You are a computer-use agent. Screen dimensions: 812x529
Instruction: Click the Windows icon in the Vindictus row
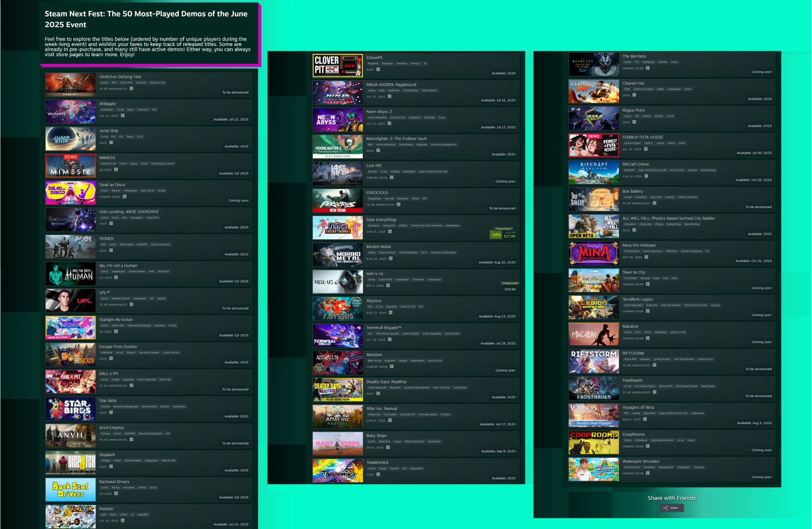pos(131,89)
